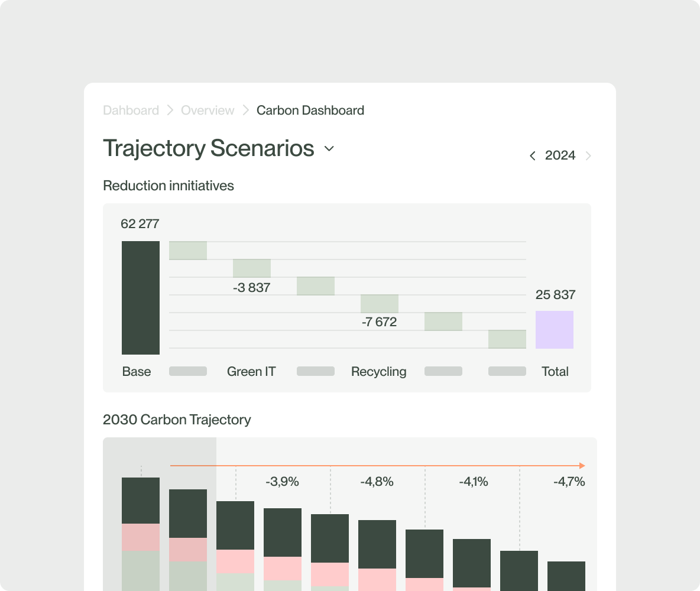This screenshot has width=700, height=591.
Task: Select the Green IT reduction bar
Action: point(252,268)
